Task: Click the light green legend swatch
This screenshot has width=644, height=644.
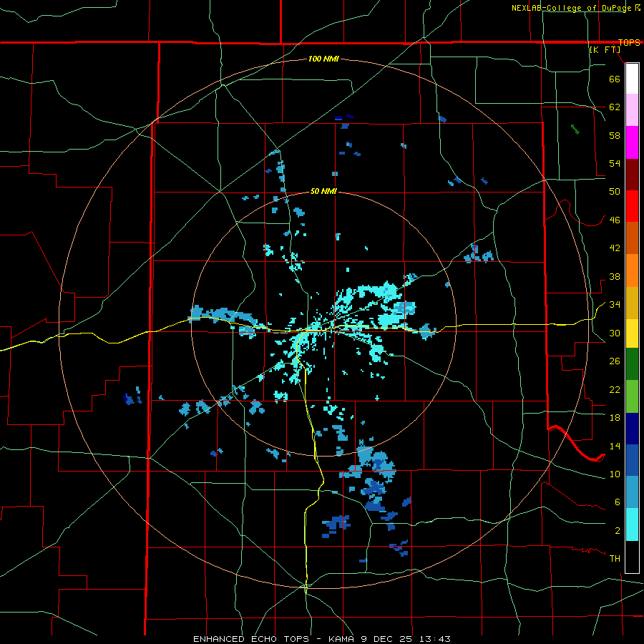Action: [632, 396]
